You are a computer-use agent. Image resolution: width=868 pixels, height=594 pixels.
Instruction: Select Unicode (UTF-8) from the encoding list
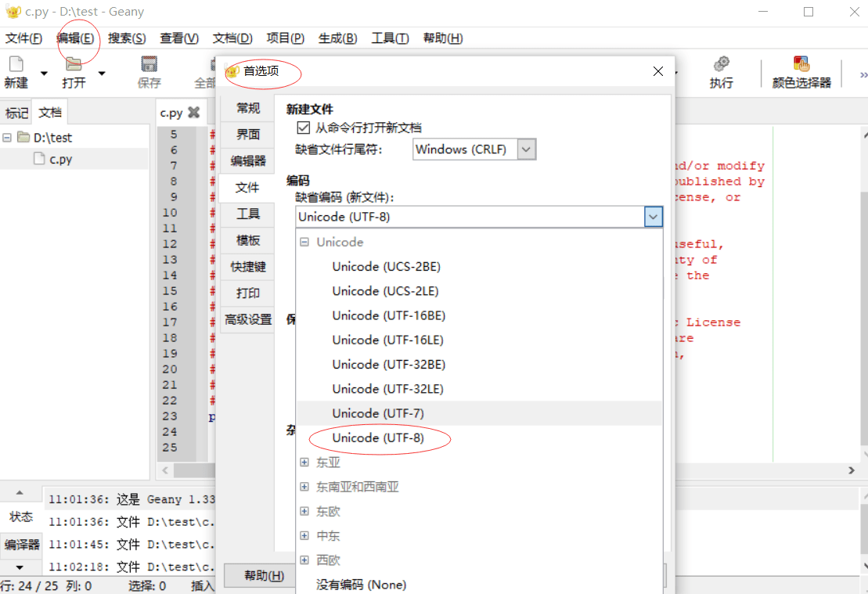point(378,437)
